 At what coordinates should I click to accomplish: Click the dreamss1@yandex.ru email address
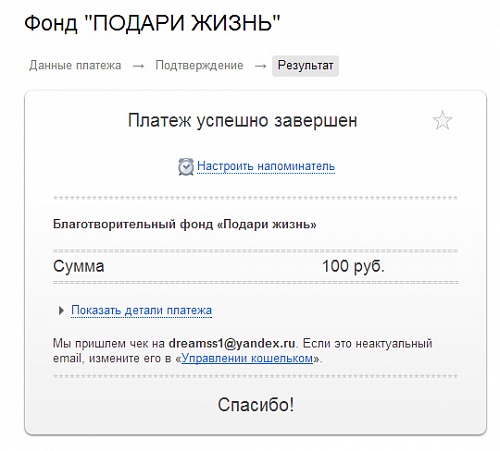coord(232,343)
